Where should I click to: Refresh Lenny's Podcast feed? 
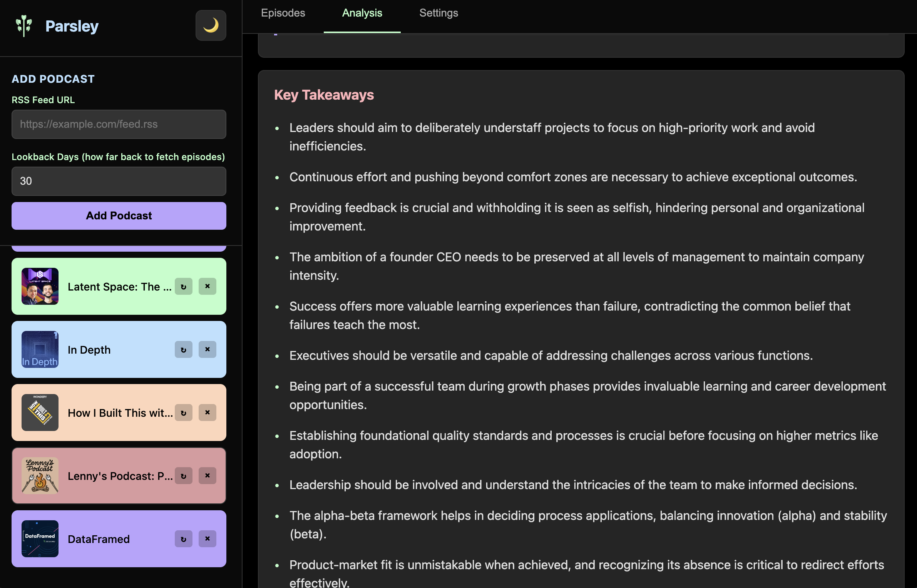click(184, 476)
